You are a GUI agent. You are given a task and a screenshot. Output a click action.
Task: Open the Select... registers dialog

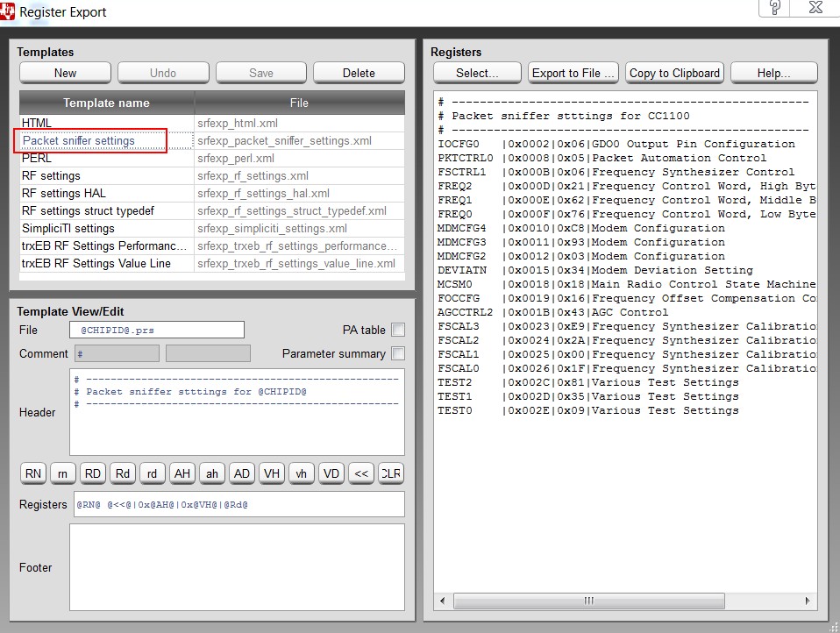pyautogui.click(x=477, y=73)
